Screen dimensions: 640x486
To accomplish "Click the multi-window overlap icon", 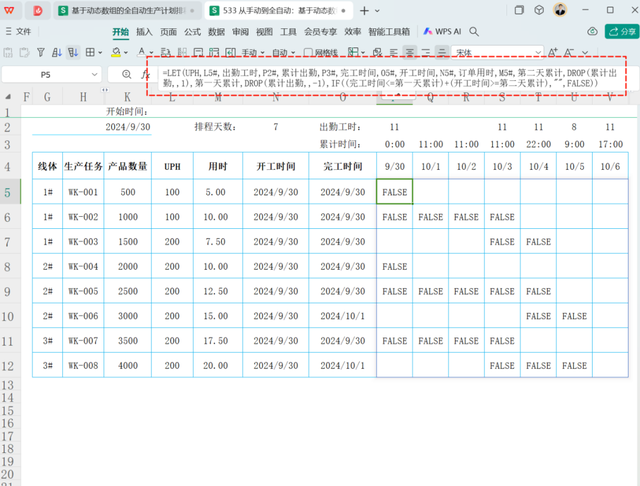I will [519, 10].
